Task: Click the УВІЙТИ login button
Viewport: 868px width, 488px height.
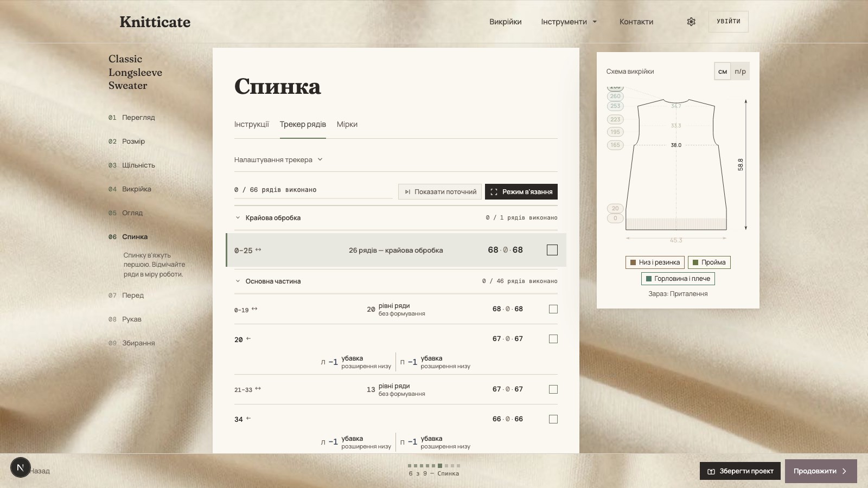Action: pos(728,22)
